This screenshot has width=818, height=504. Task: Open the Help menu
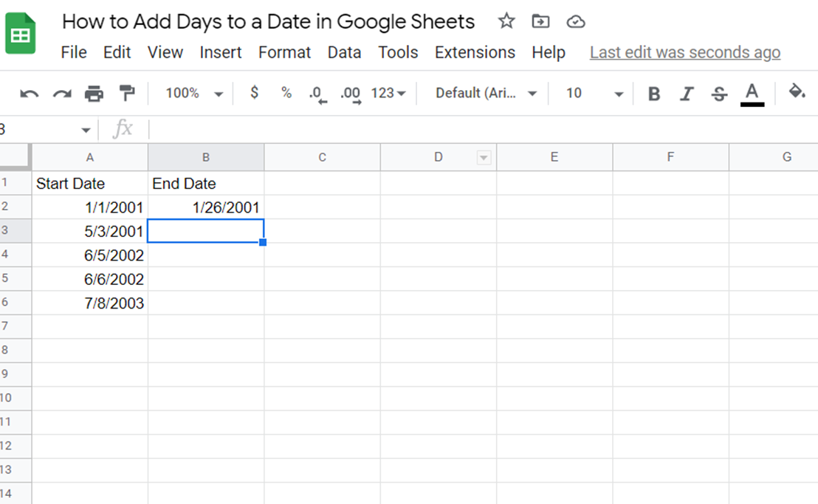click(549, 52)
